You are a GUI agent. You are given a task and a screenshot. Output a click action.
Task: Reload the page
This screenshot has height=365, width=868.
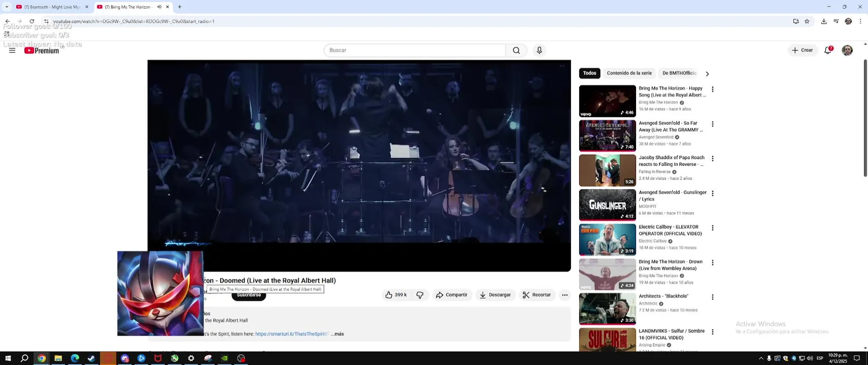point(32,21)
